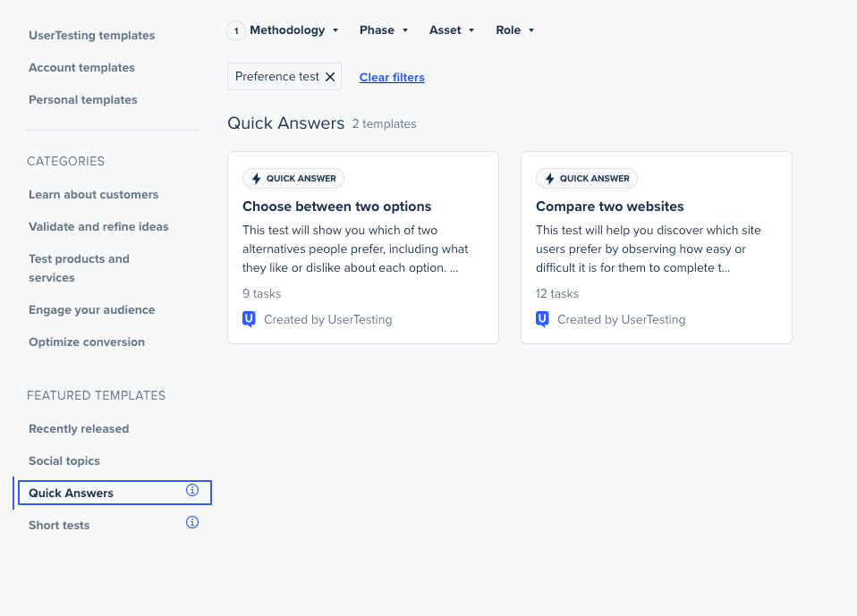Image resolution: width=857 pixels, height=616 pixels.
Task: Open the Asset filter dropdown
Action: (x=452, y=30)
